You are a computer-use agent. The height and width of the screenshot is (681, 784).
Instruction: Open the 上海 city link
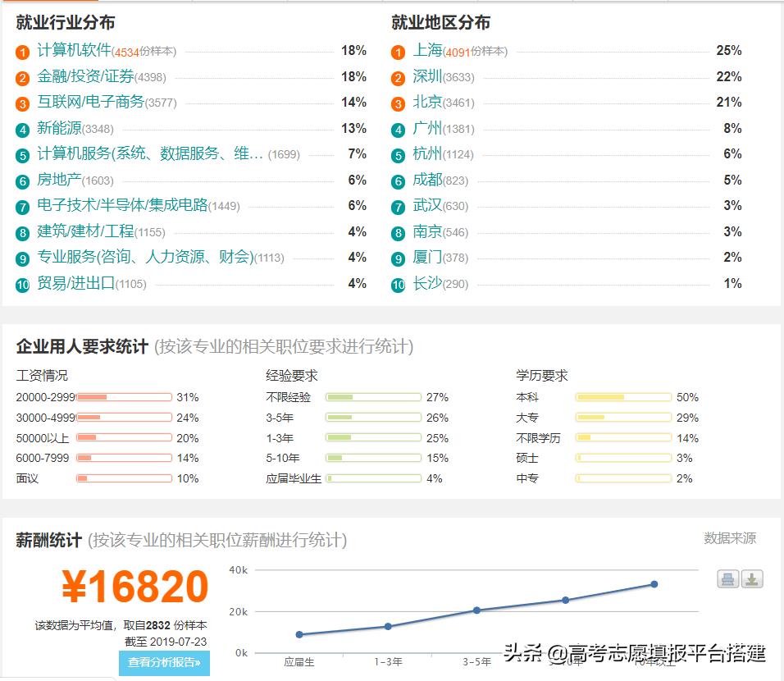pyautogui.click(x=429, y=51)
